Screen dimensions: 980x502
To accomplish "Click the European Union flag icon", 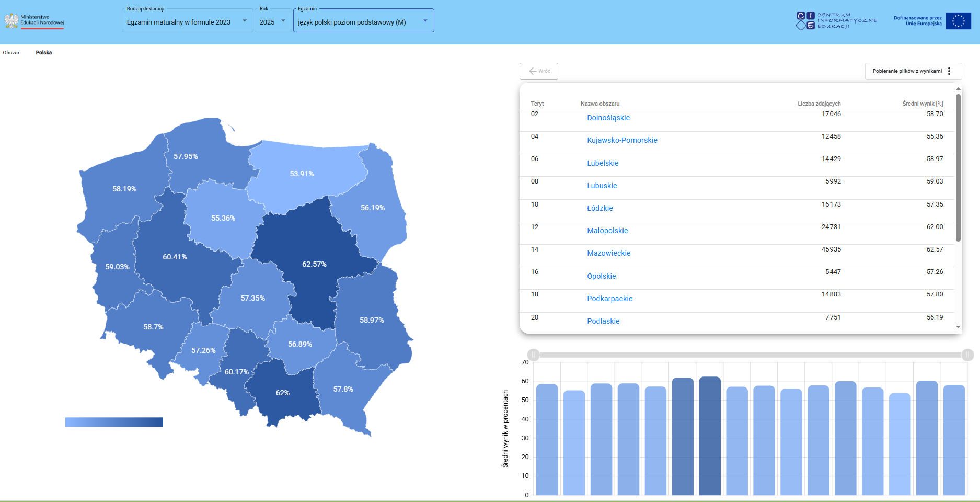I will [958, 21].
